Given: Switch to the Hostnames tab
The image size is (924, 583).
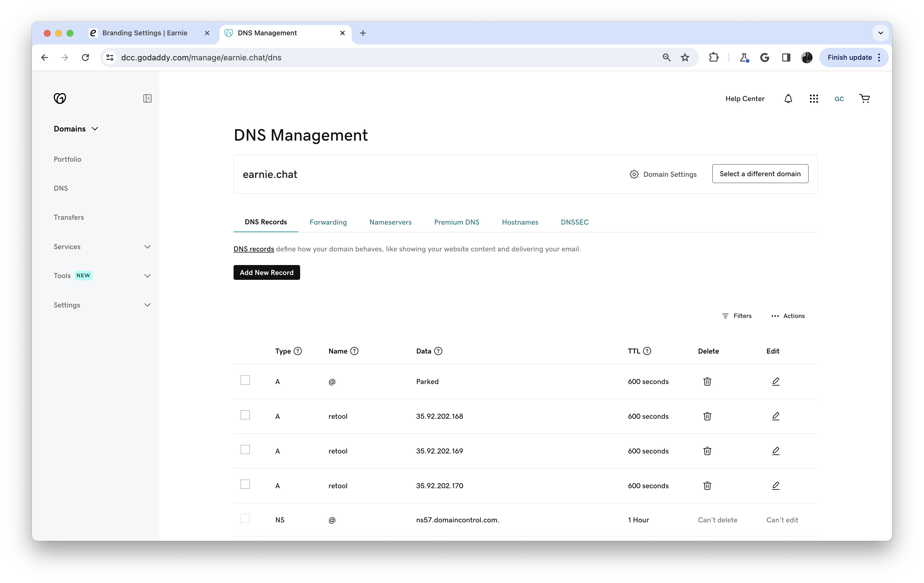Looking at the screenshot, I should (520, 222).
